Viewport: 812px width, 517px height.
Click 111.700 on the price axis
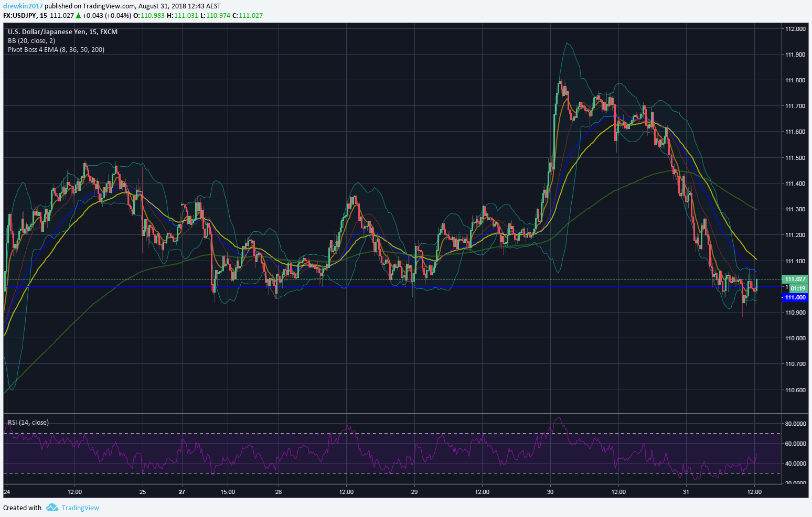click(x=795, y=106)
